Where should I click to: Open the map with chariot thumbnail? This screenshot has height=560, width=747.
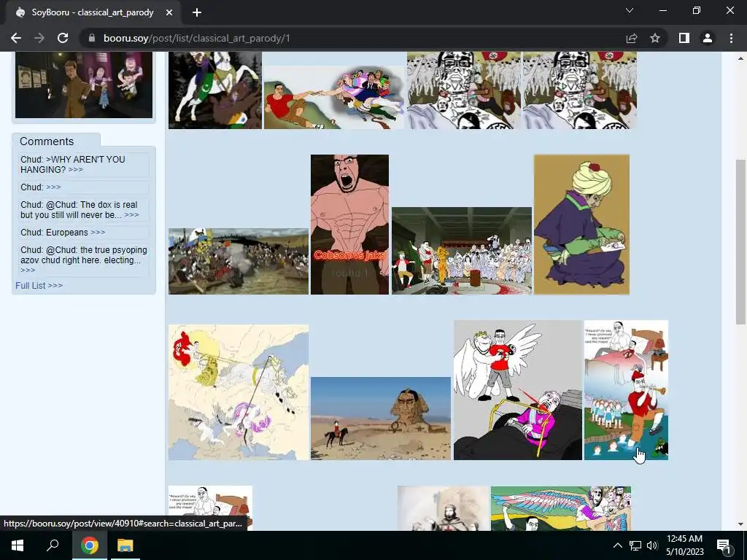(239, 392)
